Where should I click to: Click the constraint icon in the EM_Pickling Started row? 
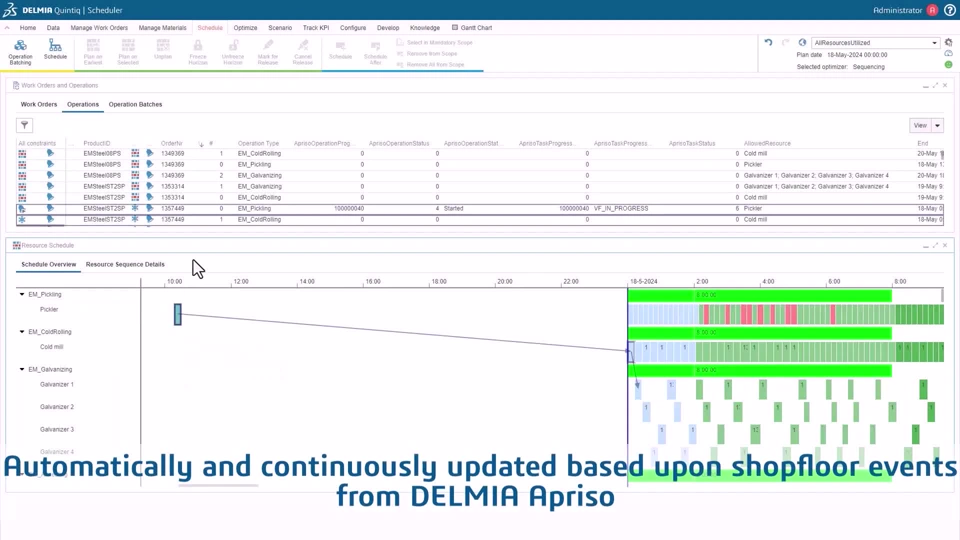click(x=22, y=208)
